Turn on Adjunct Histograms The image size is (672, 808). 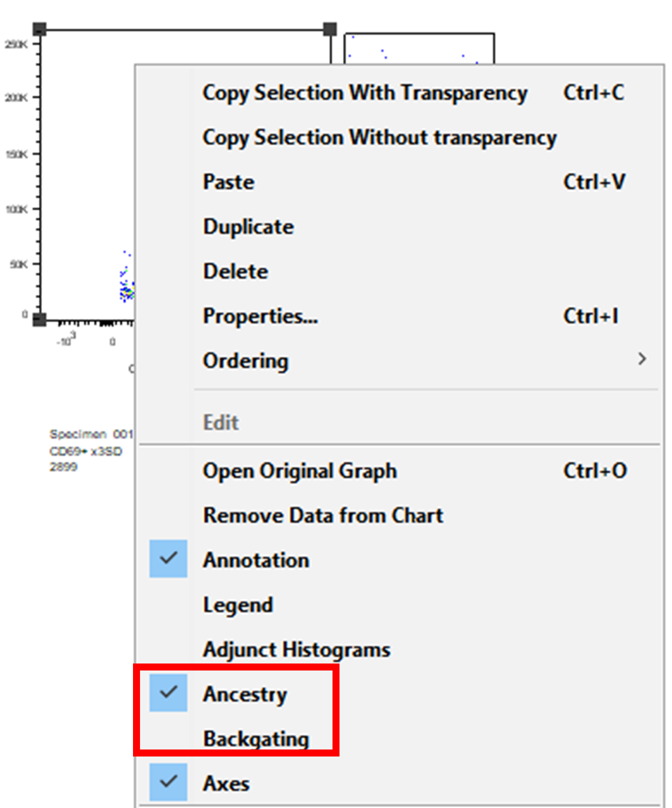point(296,649)
